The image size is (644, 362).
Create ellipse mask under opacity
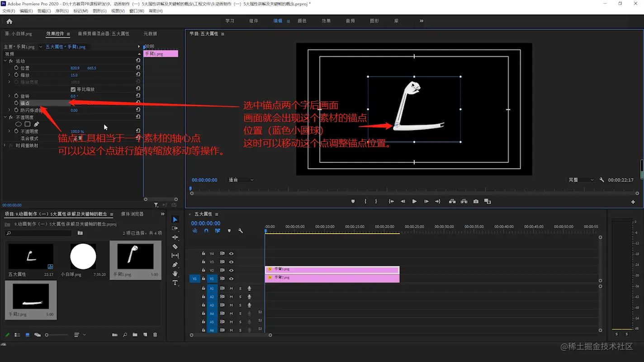tap(19, 124)
